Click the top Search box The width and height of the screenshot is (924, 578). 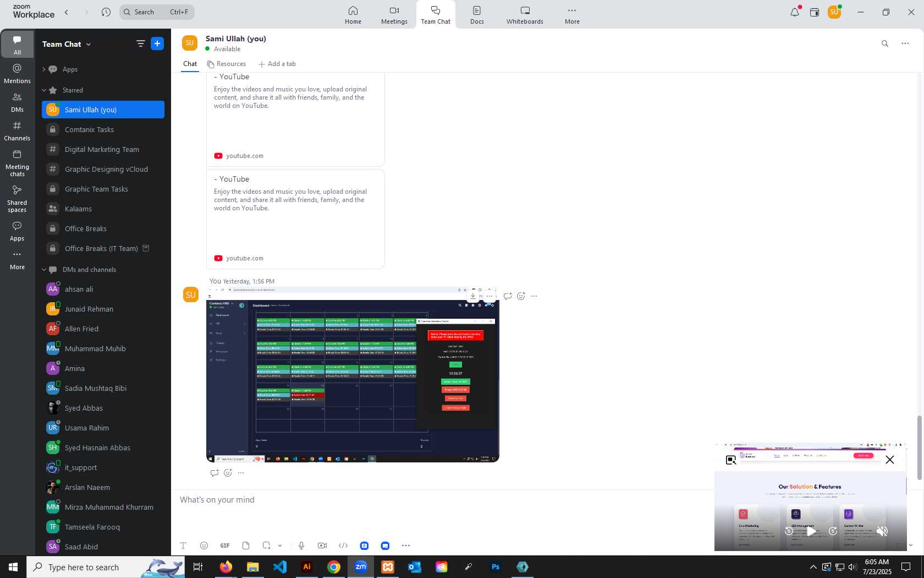point(157,12)
